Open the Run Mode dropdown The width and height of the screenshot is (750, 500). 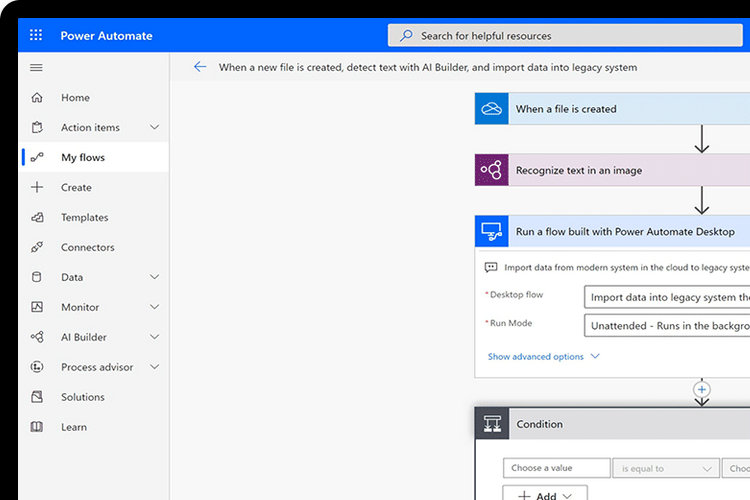coord(667,326)
